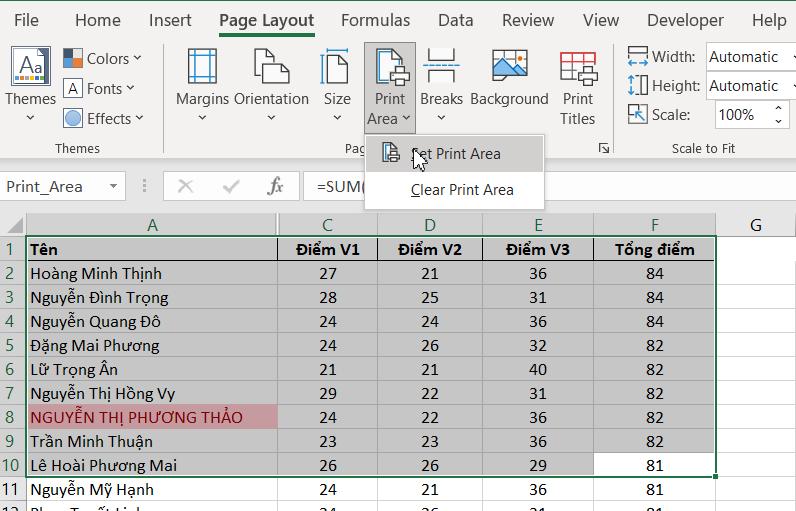Click cell Nguyễn Mỹ Hạnh
796x511 pixels.
pos(152,489)
